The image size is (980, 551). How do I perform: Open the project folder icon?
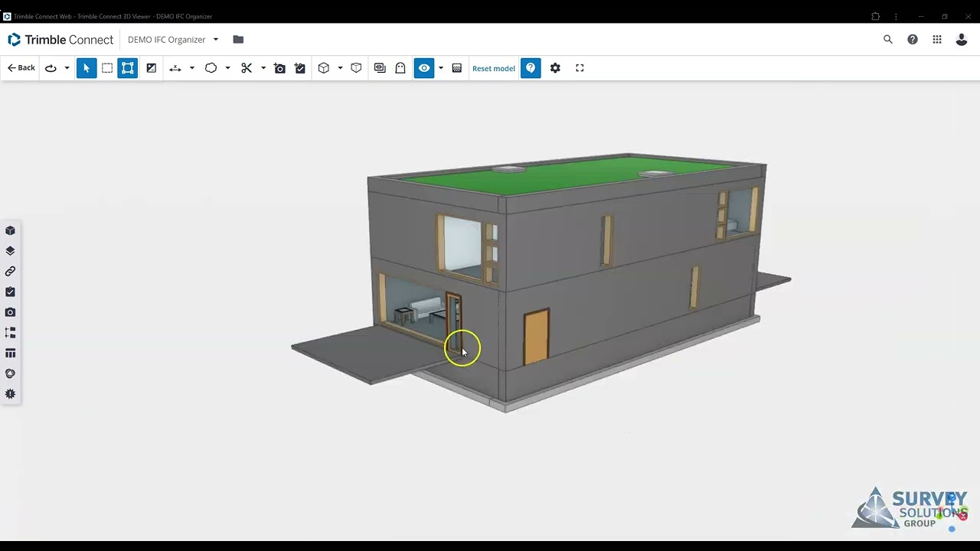tap(238, 40)
